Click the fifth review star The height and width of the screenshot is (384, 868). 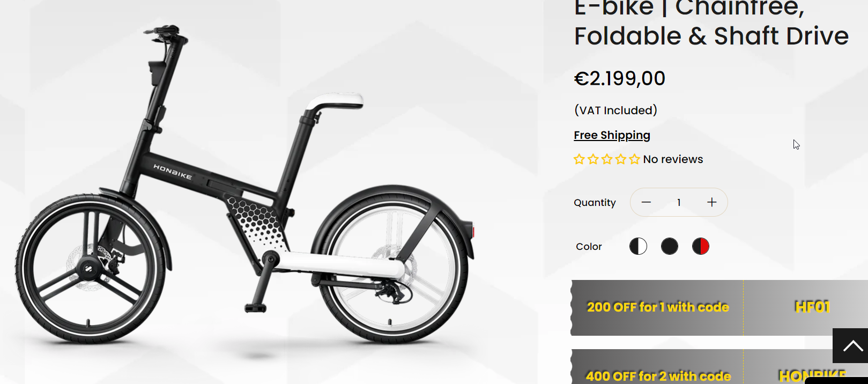pyautogui.click(x=635, y=159)
